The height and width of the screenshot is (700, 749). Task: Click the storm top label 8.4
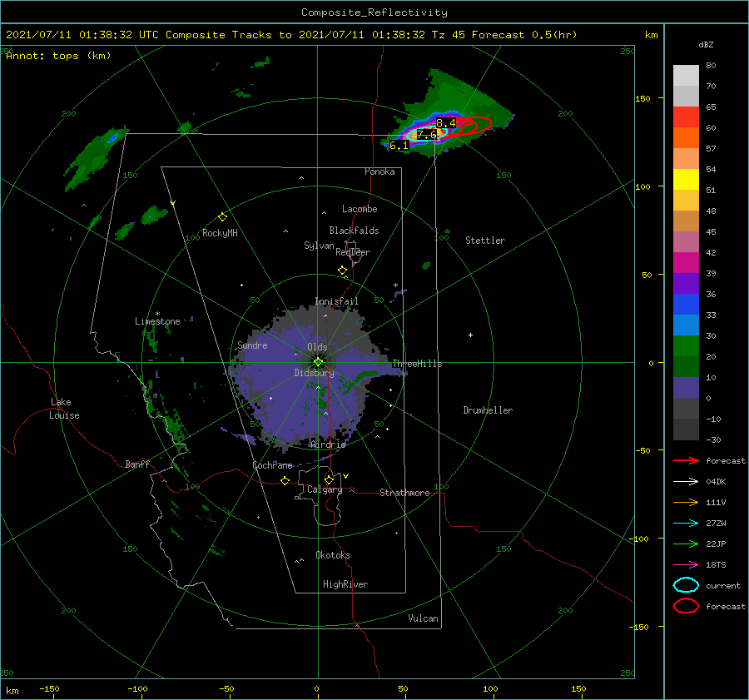[446, 123]
